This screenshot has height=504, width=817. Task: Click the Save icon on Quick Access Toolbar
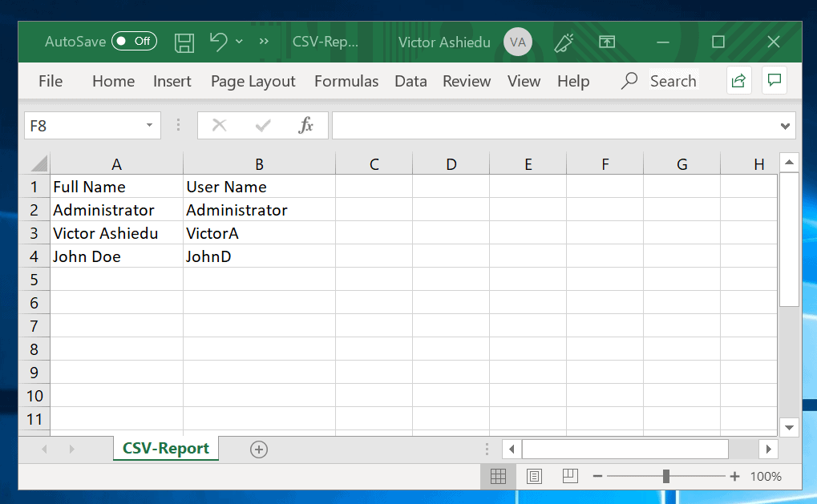tap(184, 41)
